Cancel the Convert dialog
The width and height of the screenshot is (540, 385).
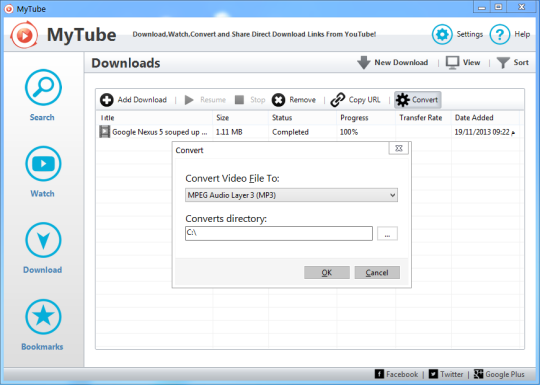[377, 272]
